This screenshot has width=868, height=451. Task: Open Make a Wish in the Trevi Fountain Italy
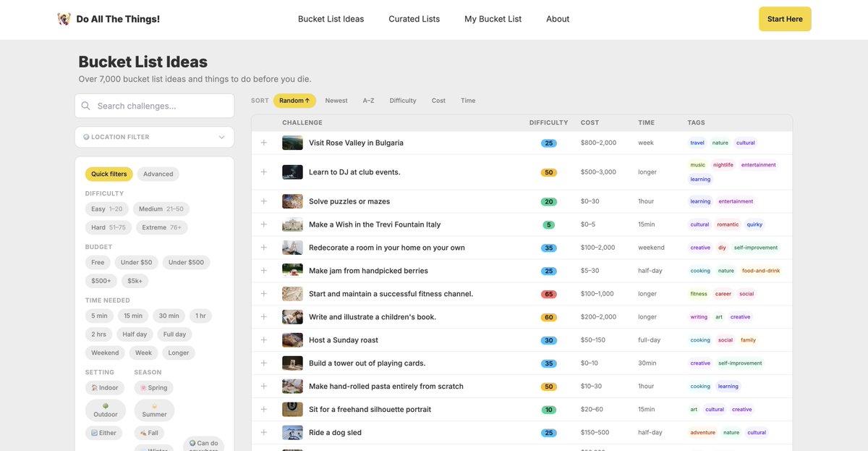pyautogui.click(x=375, y=224)
